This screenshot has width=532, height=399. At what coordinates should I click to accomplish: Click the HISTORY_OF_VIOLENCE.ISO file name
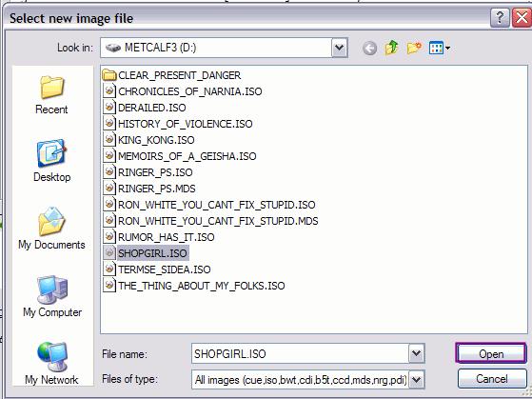point(186,124)
